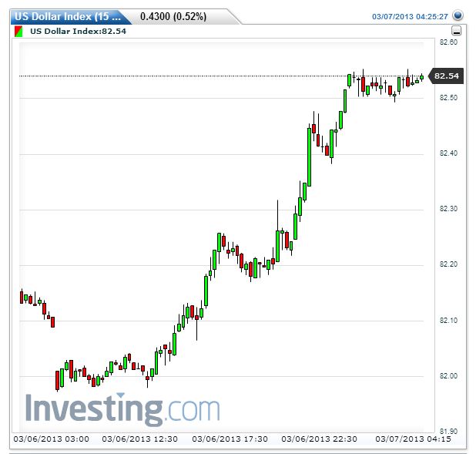The height and width of the screenshot is (454, 476).
Task: Click the 82.54 current price marker
Action: 446,76
